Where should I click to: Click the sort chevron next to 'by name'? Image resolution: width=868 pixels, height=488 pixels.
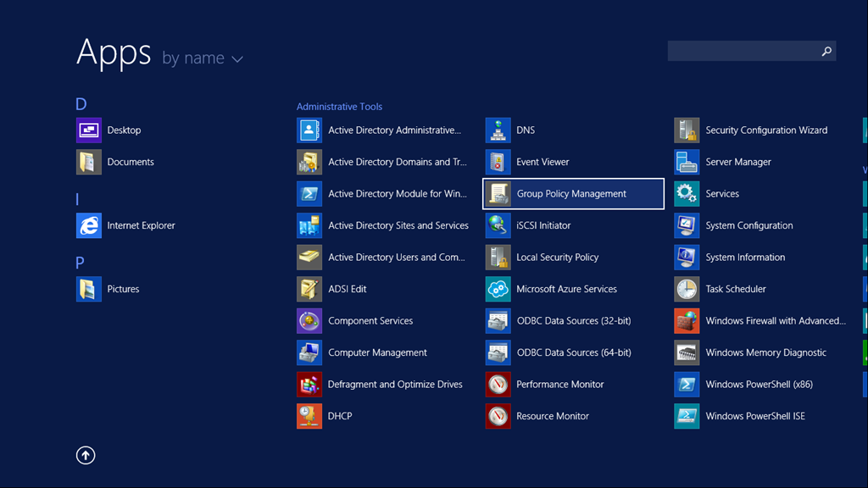(x=237, y=59)
